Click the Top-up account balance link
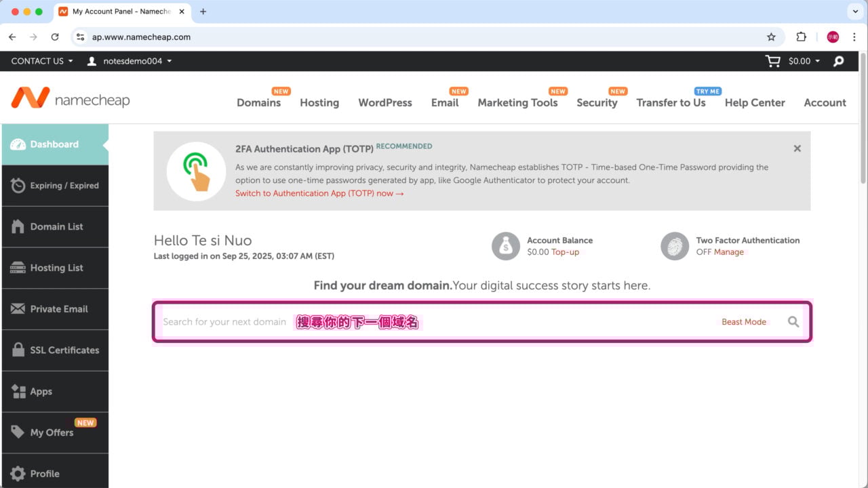Screen dimensions: 868x488 (x=565, y=252)
